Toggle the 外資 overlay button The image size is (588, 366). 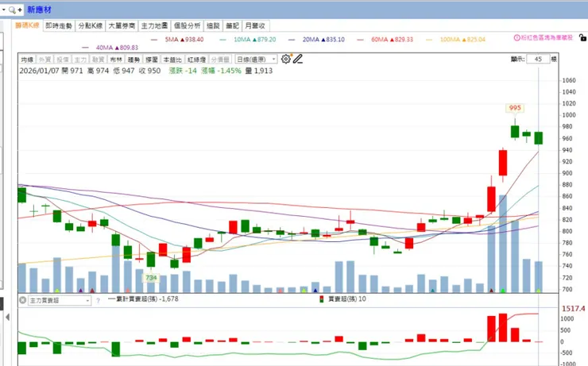[x=45, y=60]
